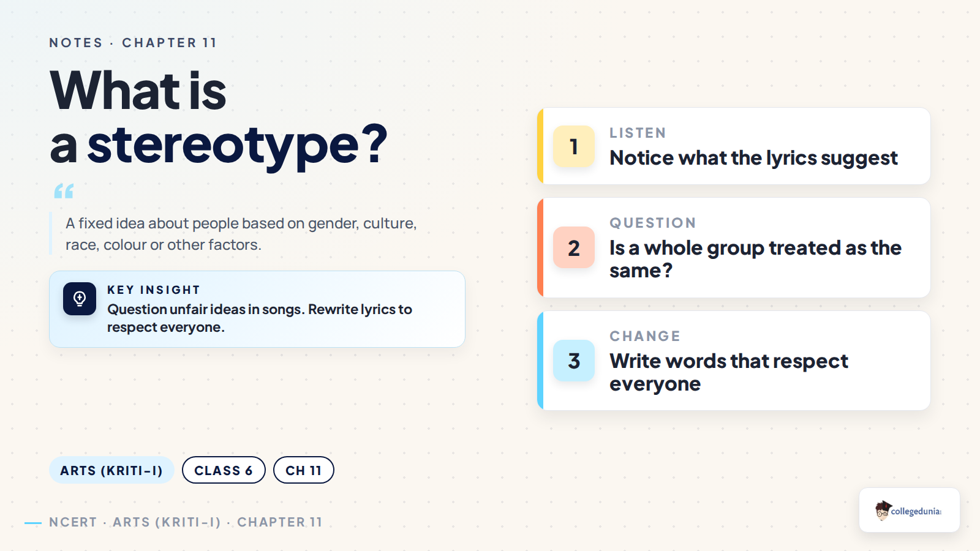This screenshot has width=980, height=551.
Task: Click 'Write words that respect everyone' text
Action: click(729, 372)
